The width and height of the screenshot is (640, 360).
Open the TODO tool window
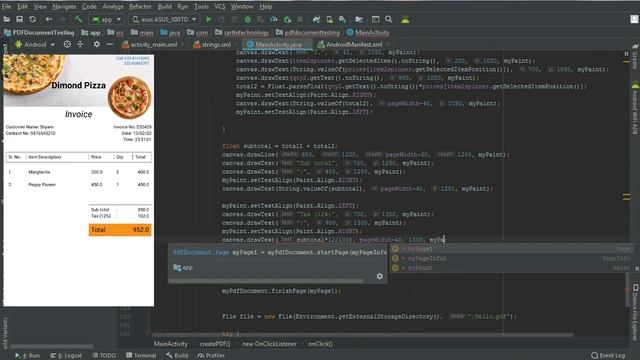point(104,356)
